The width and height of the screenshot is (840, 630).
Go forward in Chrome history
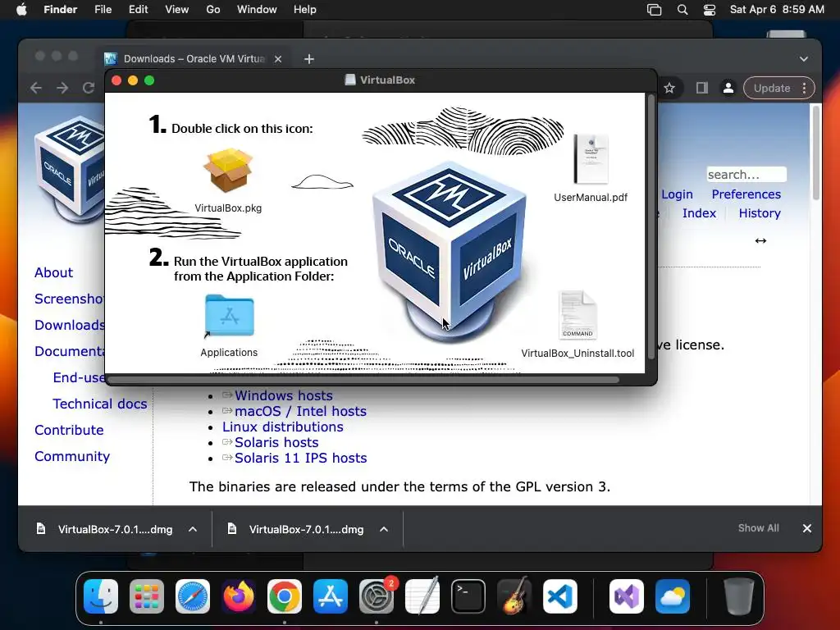point(62,87)
